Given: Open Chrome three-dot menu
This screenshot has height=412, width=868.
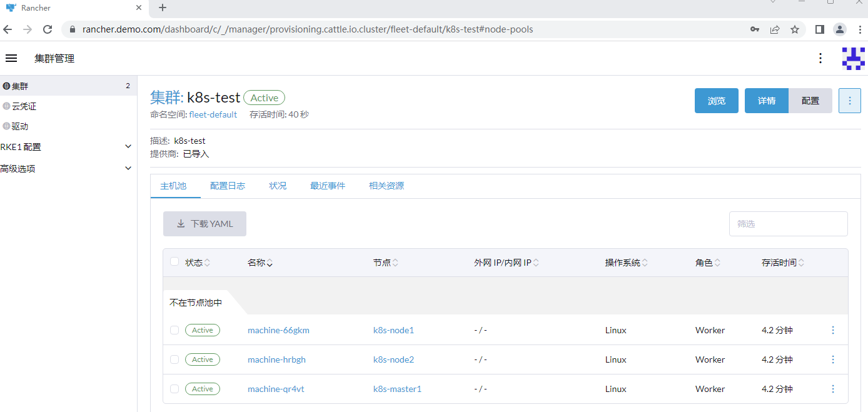Looking at the screenshot, I should [860, 29].
